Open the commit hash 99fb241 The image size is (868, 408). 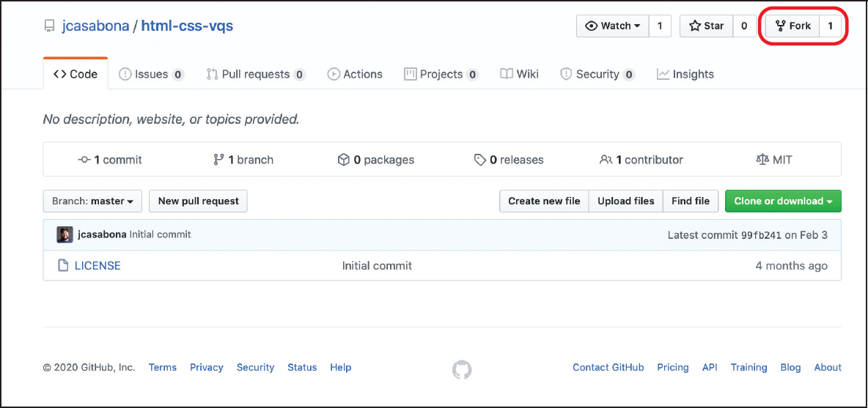[x=761, y=235]
